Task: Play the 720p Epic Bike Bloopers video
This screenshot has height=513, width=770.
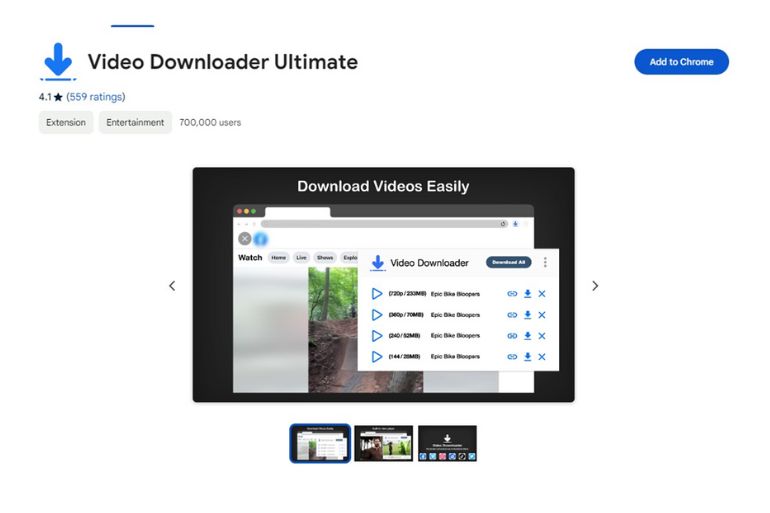Action: [377, 294]
